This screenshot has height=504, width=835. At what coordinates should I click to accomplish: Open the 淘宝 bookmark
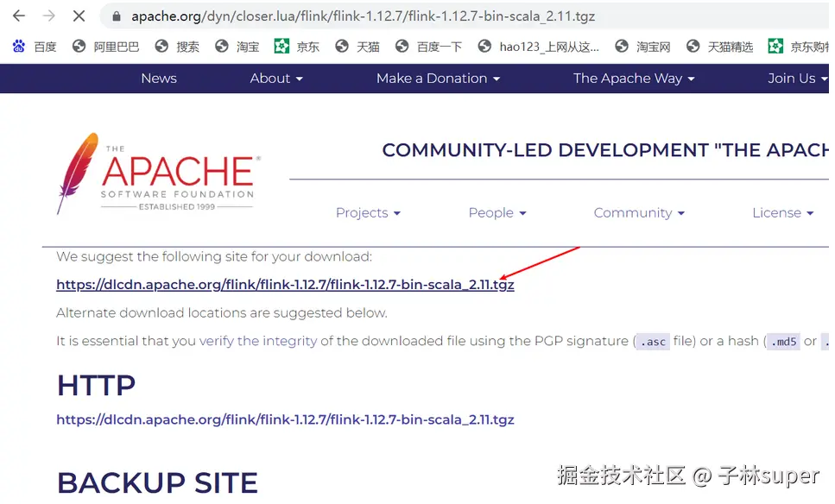click(x=237, y=47)
